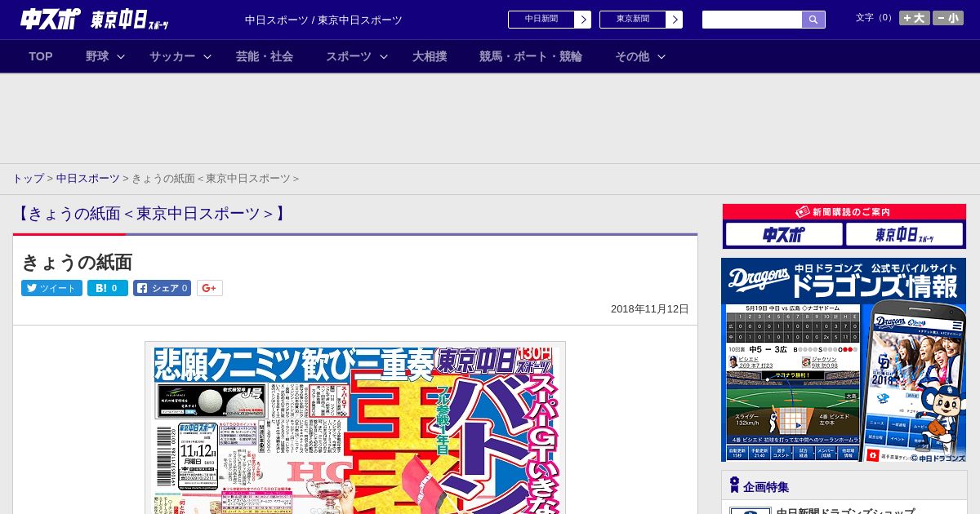Screen dimensions: 980x514
Task: Go to トップ breadcrumb link
Action: (28, 178)
